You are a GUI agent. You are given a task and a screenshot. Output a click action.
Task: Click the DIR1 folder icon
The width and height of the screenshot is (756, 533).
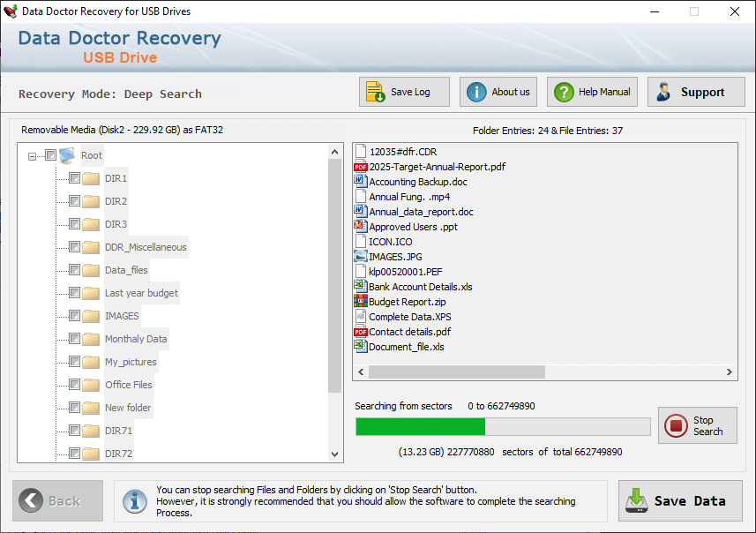(91, 178)
